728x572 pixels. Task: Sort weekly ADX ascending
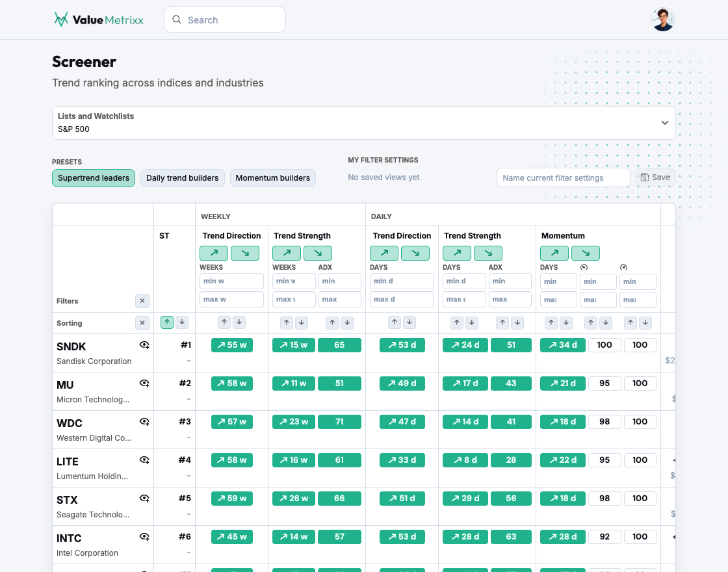pos(332,322)
